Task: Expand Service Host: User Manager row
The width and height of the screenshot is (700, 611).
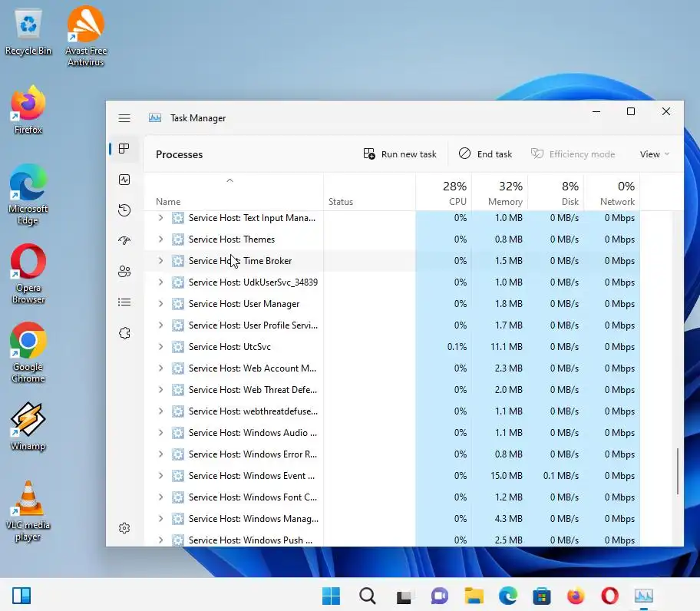Action: point(160,303)
